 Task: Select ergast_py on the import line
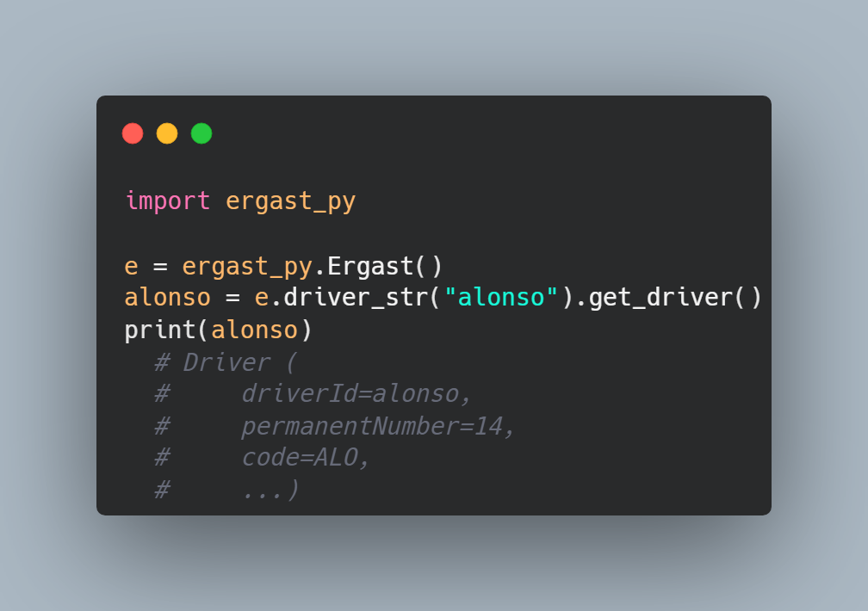point(291,201)
